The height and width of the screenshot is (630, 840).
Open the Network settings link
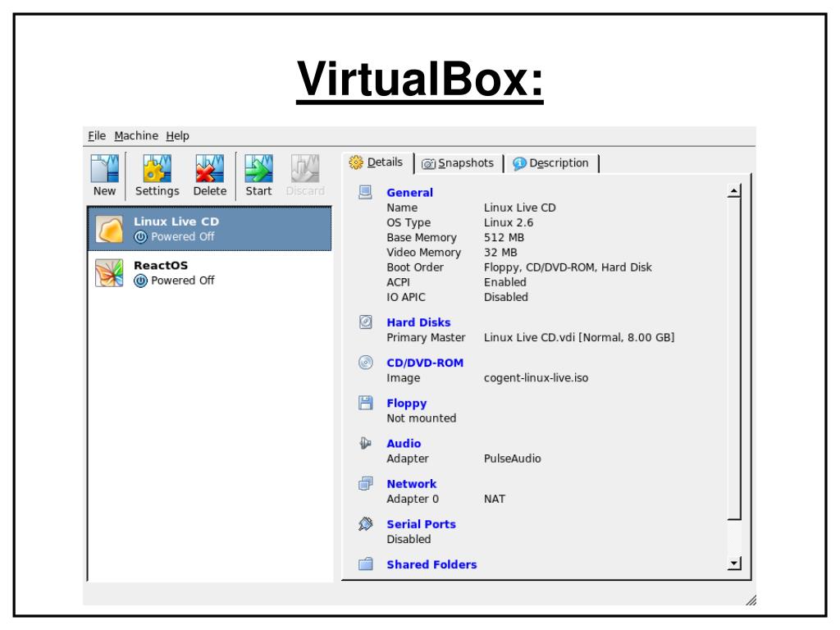(x=412, y=484)
